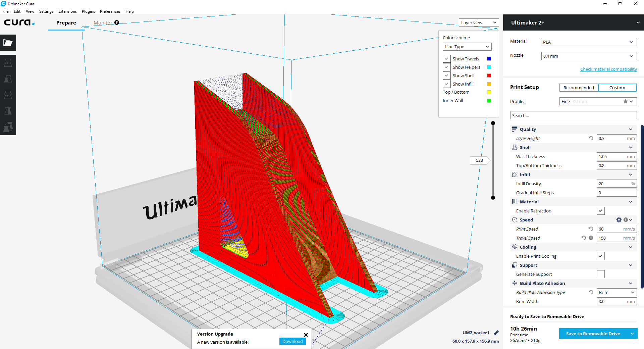Open the Layer view mode dropdown
The width and height of the screenshot is (644, 349).
click(x=479, y=22)
